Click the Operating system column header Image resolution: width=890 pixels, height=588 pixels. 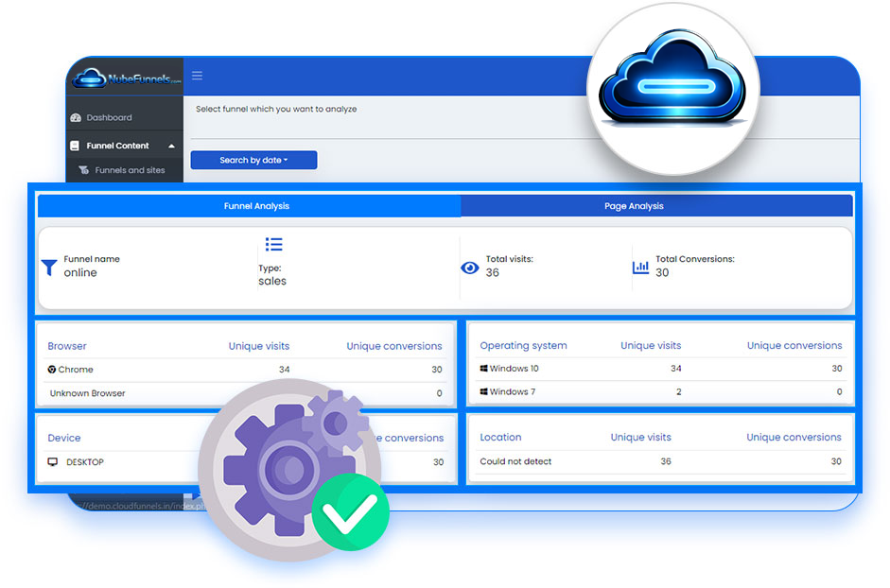pos(523,345)
